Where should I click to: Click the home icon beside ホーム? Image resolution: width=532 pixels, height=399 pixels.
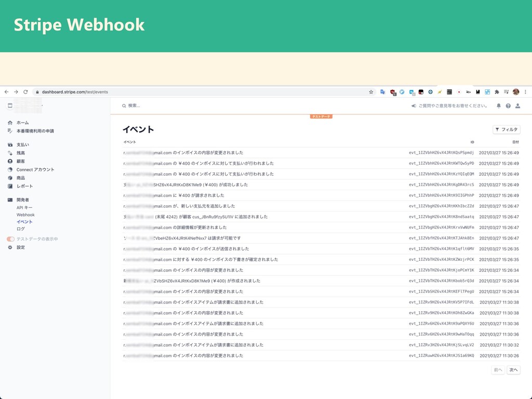10,123
